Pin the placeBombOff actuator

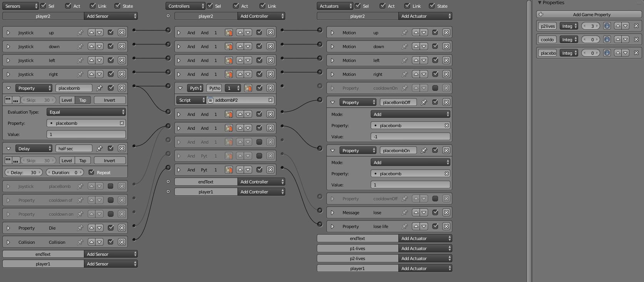click(424, 102)
